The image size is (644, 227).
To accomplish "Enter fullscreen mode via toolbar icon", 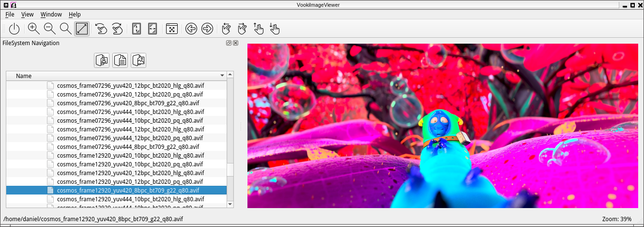I will coord(171,29).
